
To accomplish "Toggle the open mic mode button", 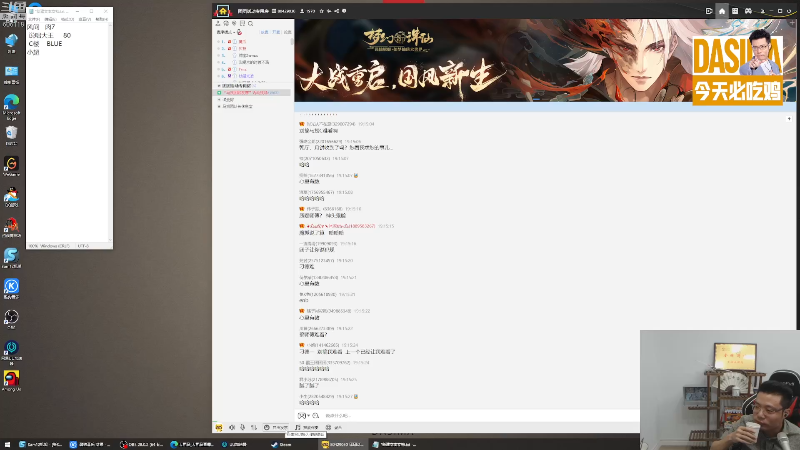I will 276,428.
